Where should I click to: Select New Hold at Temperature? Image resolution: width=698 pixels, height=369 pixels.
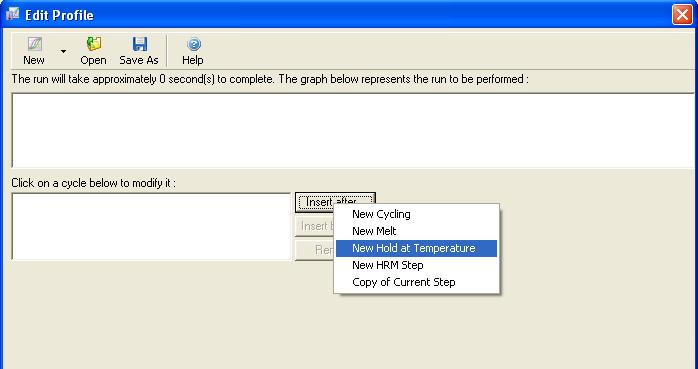[416, 248]
